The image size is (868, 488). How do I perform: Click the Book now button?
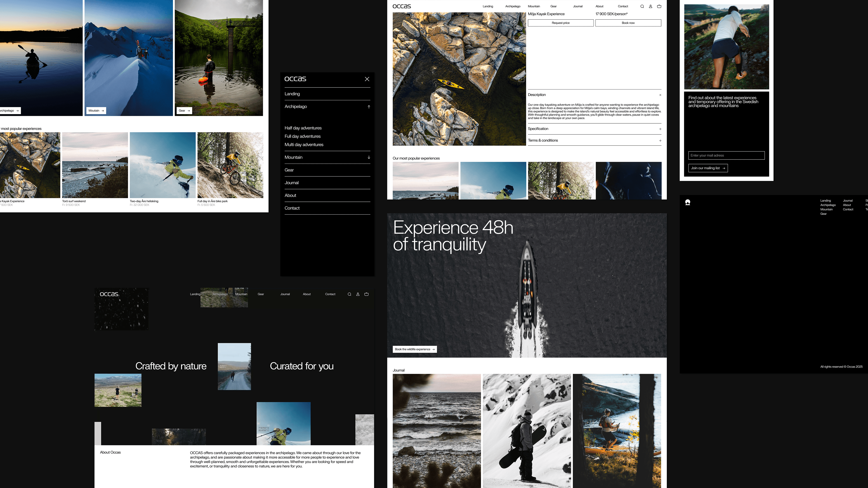click(628, 23)
